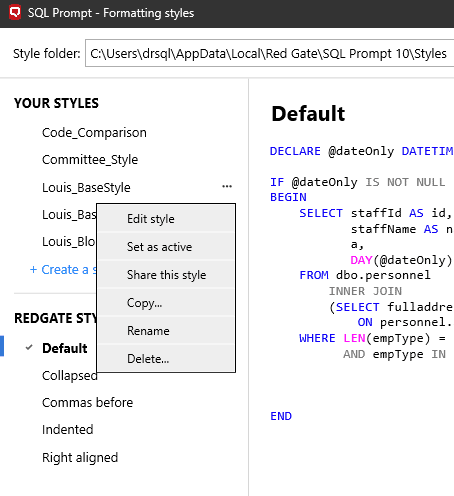This screenshot has width=454, height=496.
Task: Select the Indented style
Action: point(68,429)
